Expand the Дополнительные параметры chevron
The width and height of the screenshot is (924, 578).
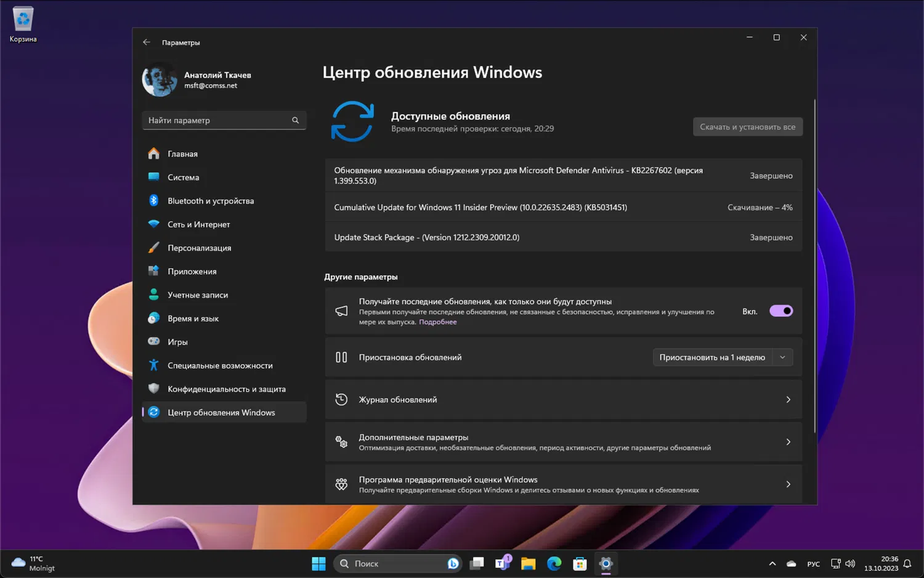tap(788, 442)
